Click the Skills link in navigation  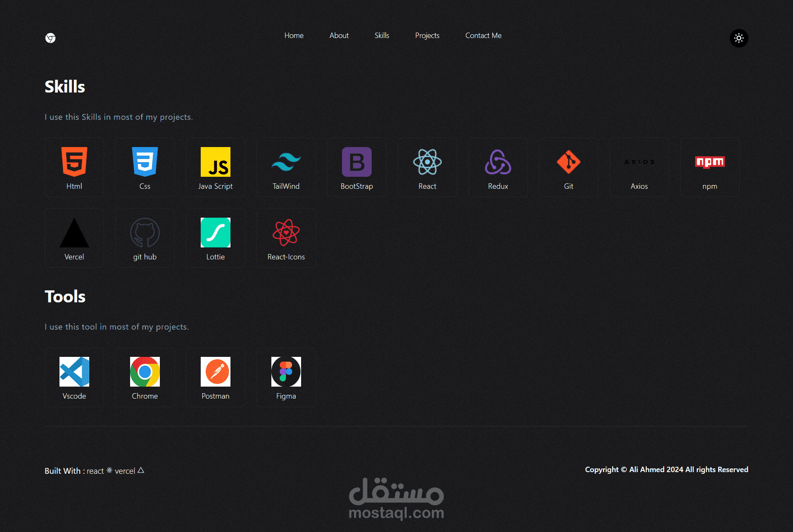pos(382,36)
